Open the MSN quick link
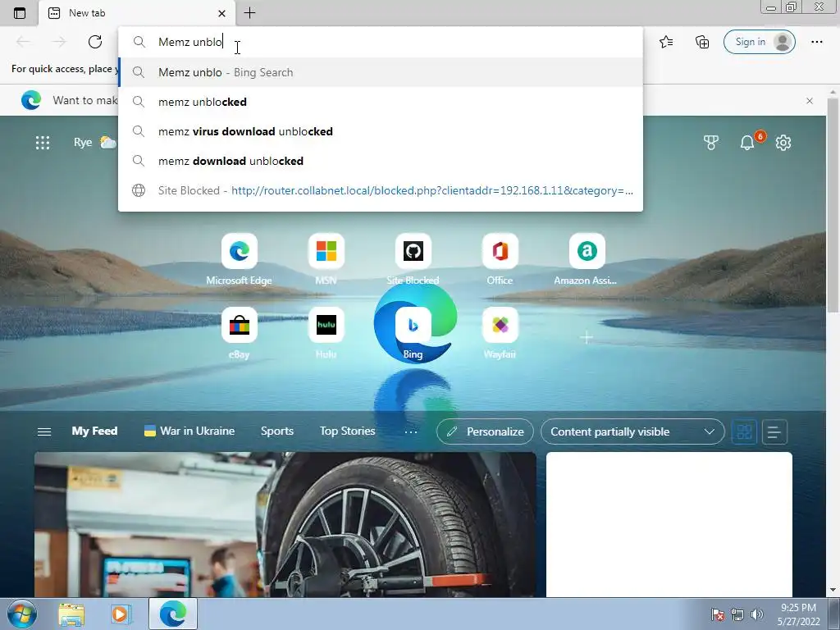 tap(326, 259)
